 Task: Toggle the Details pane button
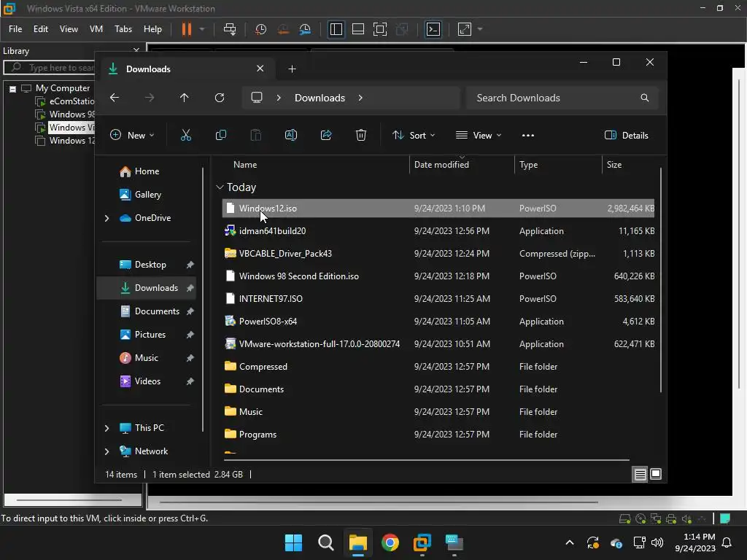click(626, 135)
